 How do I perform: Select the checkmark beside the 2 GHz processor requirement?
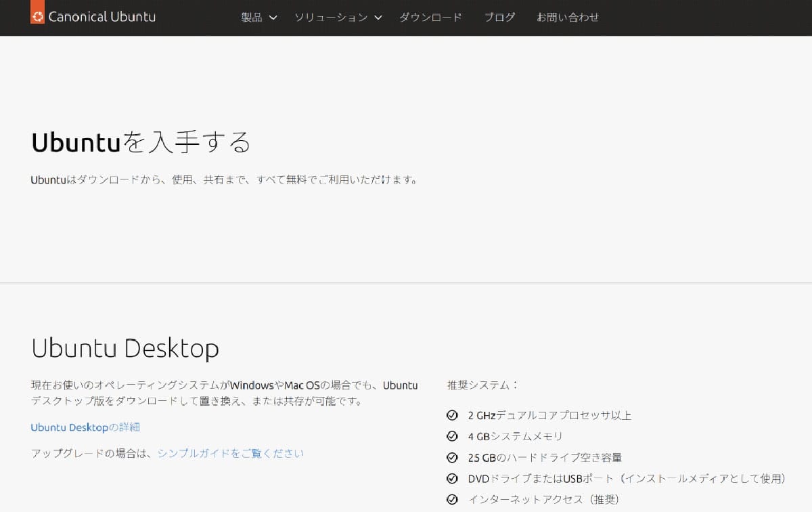[x=452, y=415]
